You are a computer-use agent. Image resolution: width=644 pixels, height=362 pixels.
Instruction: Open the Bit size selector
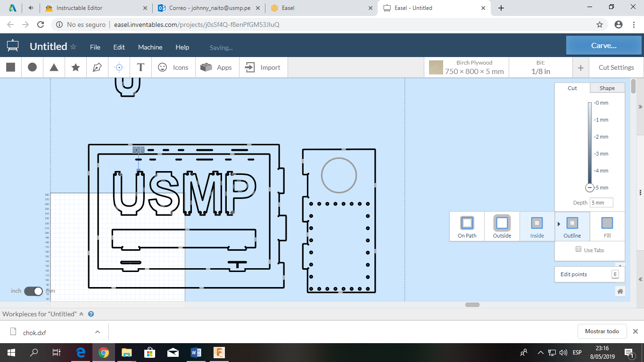[x=541, y=67]
